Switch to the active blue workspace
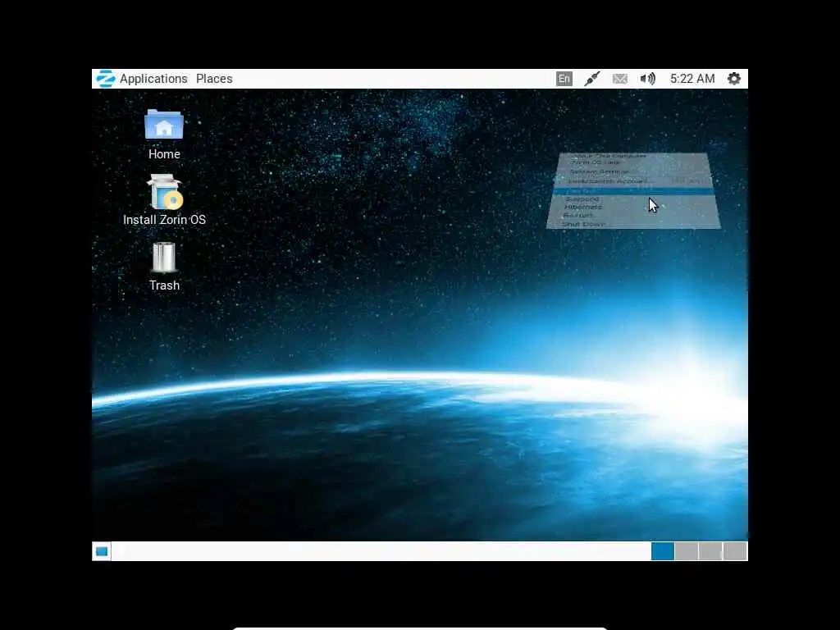Viewport: 840px width, 630px height. (x=663, y=551)
